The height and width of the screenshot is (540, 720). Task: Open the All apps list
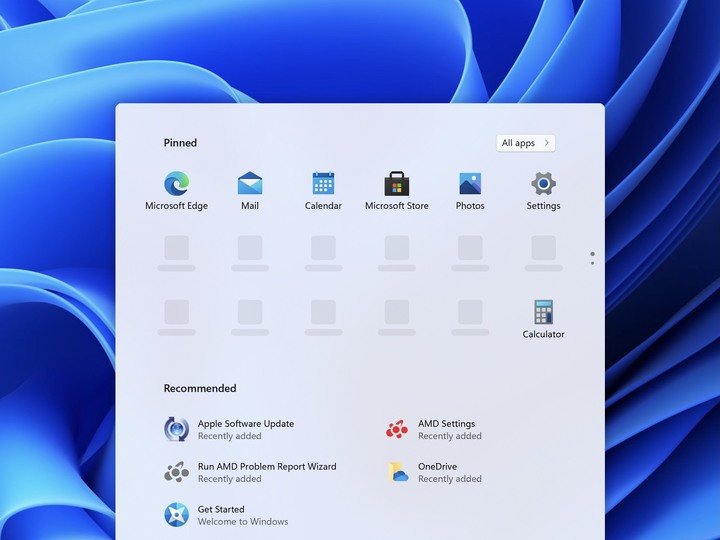pyautogui.click(x=525, y=143)
